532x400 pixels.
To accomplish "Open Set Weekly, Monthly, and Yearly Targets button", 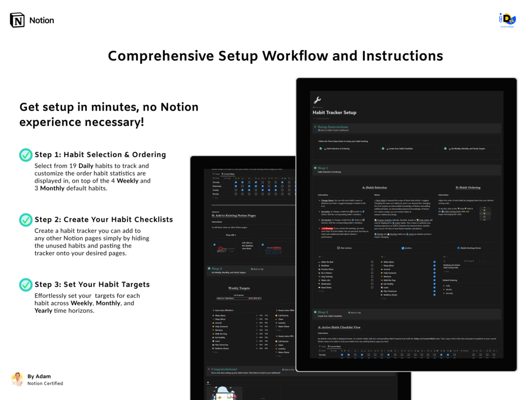I will point(471,149).
